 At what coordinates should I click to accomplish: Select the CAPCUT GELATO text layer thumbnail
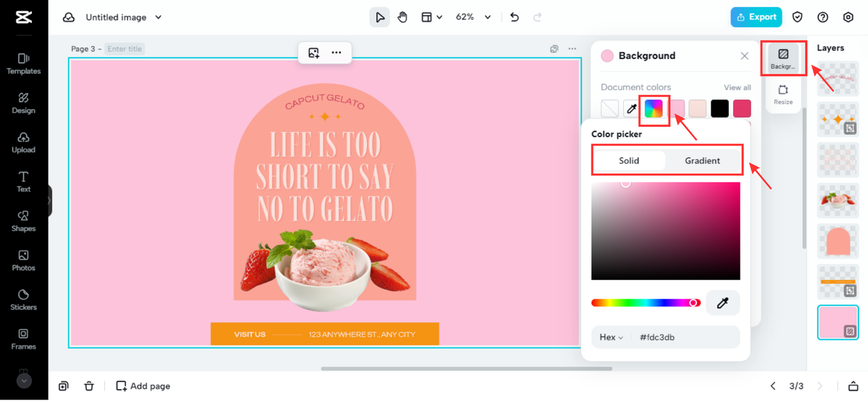pyautogui.click(x=838, y=77)
